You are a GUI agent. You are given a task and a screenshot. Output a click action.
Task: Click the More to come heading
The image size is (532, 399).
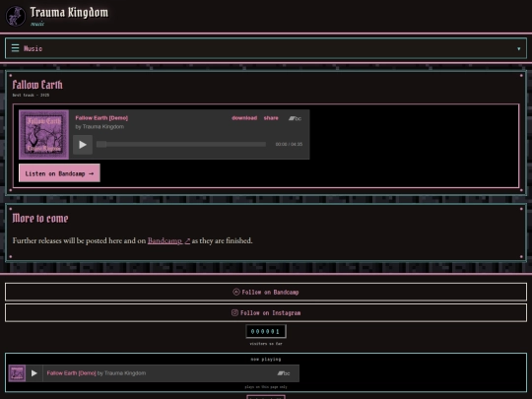click(40, 218)
